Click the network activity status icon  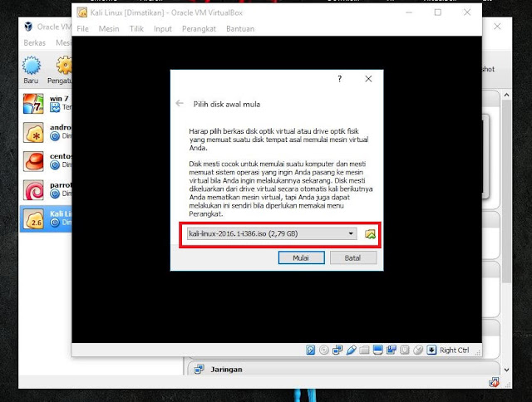337,350
